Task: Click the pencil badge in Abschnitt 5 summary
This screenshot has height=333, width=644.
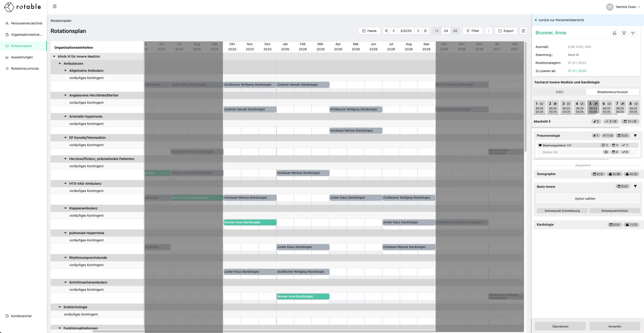Action: [x=596, y=121]
